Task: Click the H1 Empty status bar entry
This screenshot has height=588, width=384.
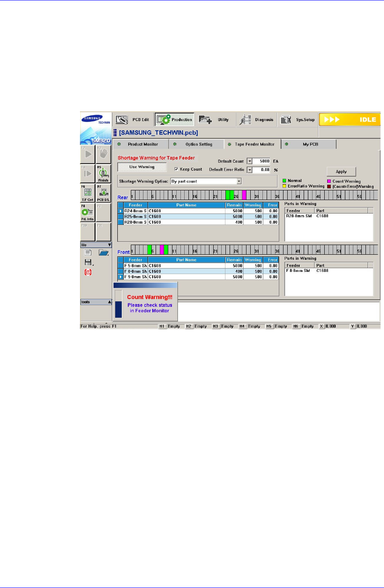Action: [171, 326]
